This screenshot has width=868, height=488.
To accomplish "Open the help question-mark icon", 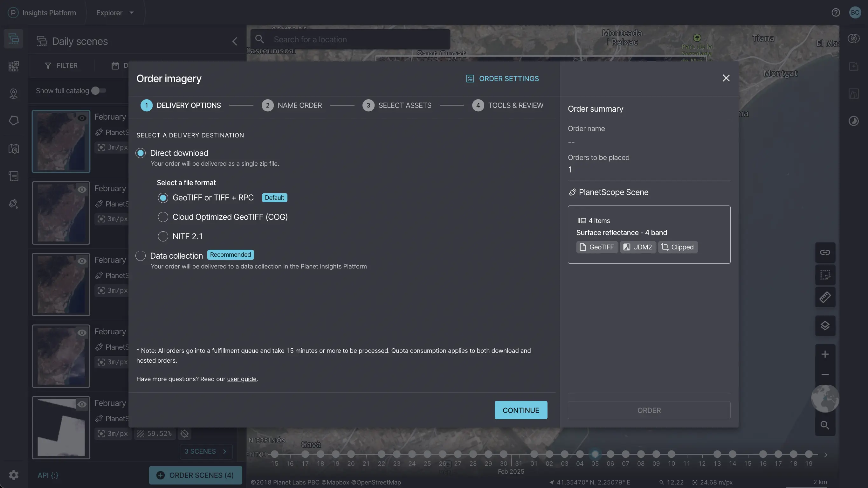I will click(836, 12).
